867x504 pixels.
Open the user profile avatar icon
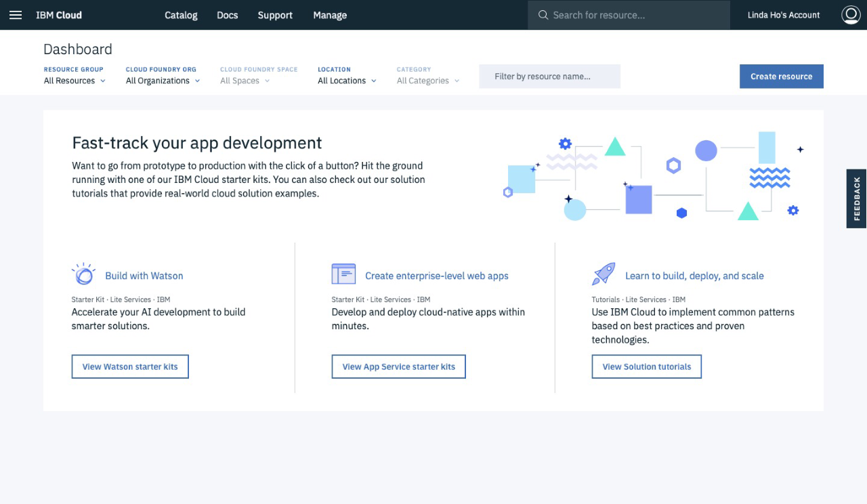[x=851, y=15]
